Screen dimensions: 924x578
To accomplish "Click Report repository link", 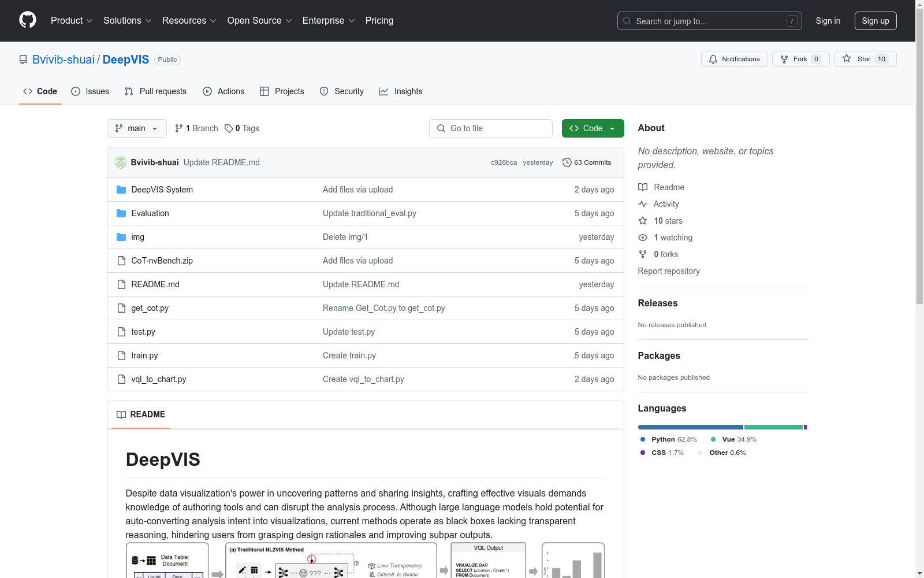I will pos(669,271).
